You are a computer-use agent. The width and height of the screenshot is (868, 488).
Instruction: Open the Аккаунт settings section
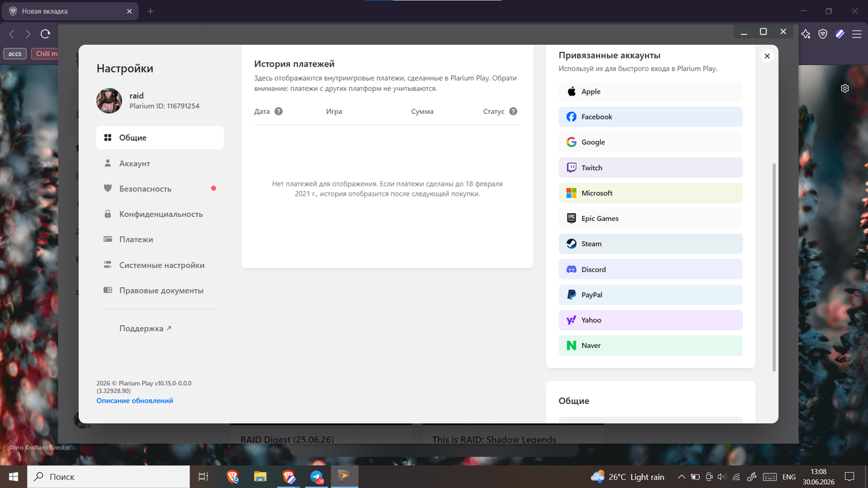coord(160,163)
